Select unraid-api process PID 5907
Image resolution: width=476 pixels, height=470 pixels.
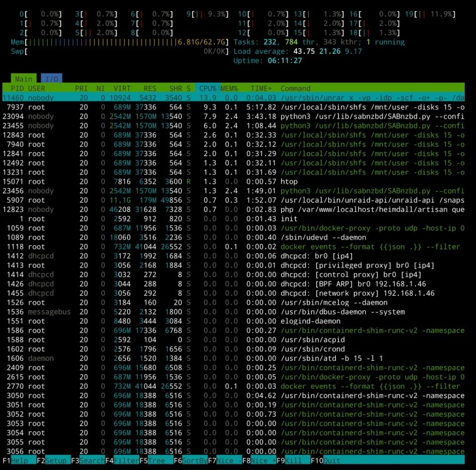(234, 200)
